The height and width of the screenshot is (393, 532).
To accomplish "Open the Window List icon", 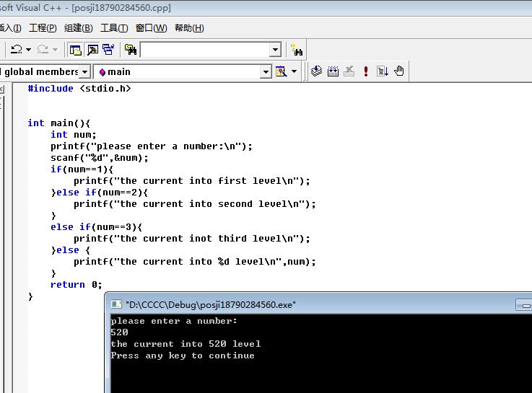I will [108, 50].
